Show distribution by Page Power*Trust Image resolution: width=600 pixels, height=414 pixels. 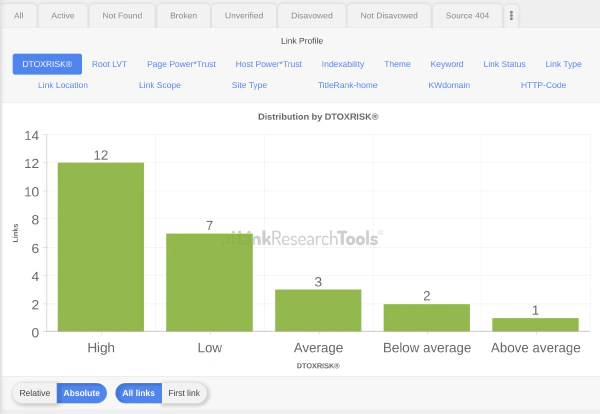point(181,64)
